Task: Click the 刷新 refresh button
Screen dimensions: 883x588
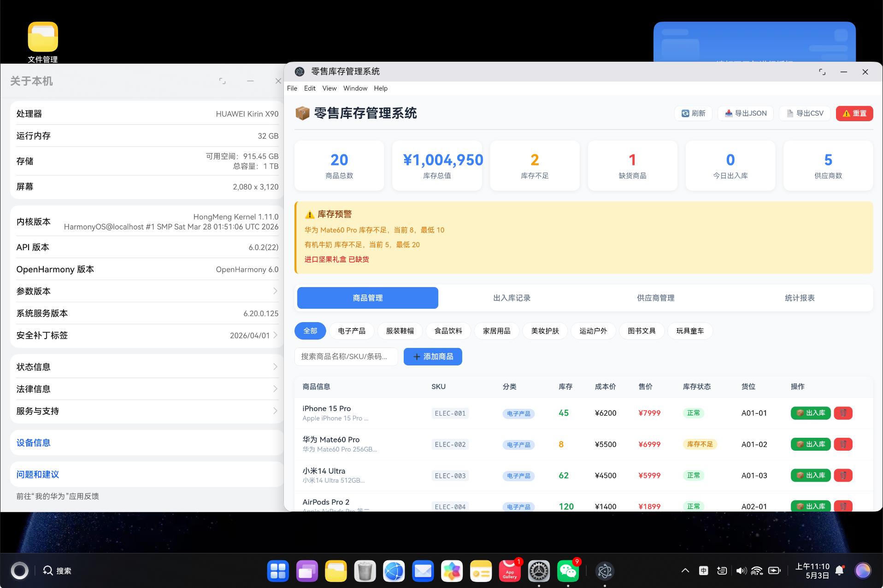Action: [693, 113]
